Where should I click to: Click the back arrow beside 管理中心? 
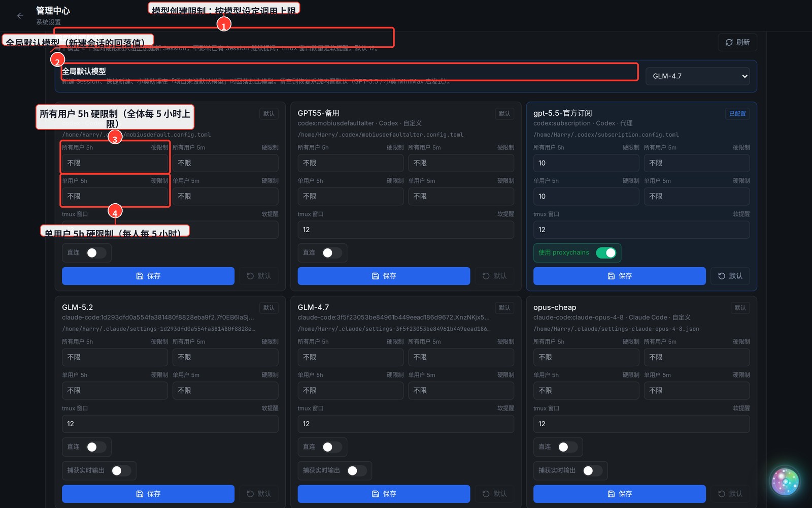point(20,16)
